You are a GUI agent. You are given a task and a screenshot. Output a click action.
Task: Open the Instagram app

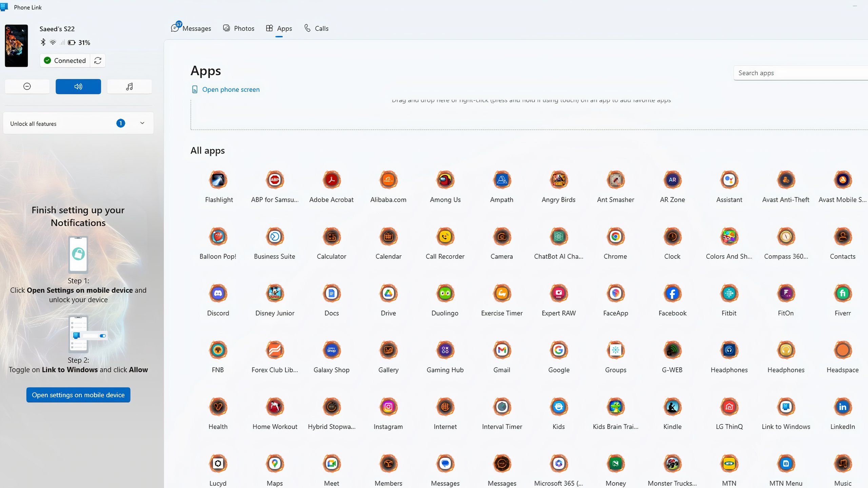click(x=389, y=407)
